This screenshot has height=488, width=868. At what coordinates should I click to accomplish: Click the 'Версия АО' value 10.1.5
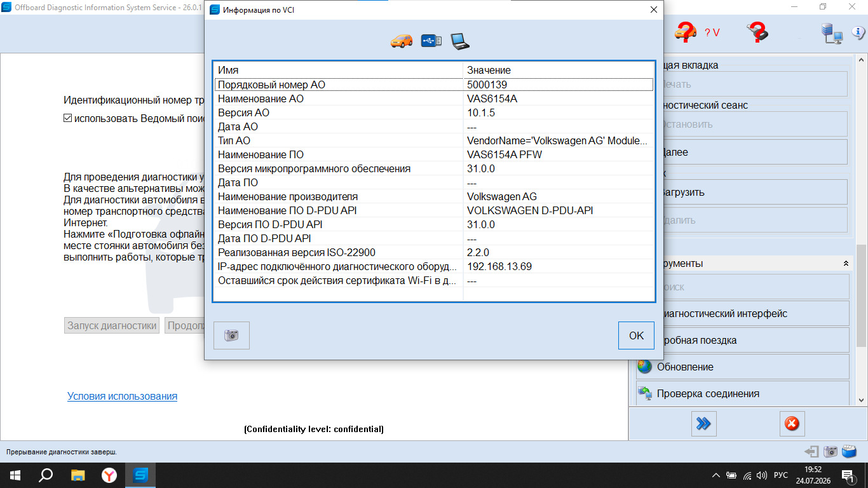[x=481, y=112]
